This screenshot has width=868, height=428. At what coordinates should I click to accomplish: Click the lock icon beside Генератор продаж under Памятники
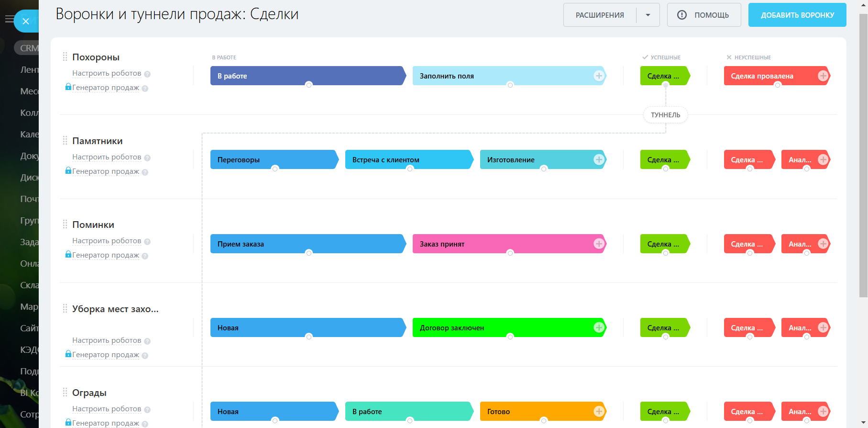pyautogui.click(x=68, y=171)
